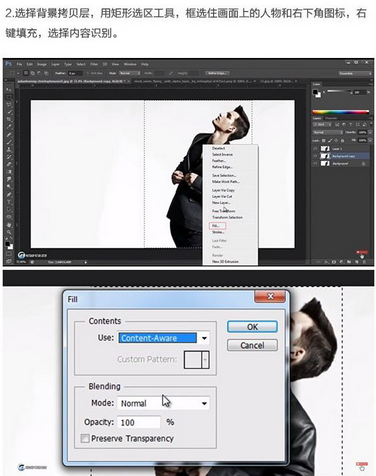Select the Crop tool
This screenshot has height=476, width=376.
tap(9, 119)
